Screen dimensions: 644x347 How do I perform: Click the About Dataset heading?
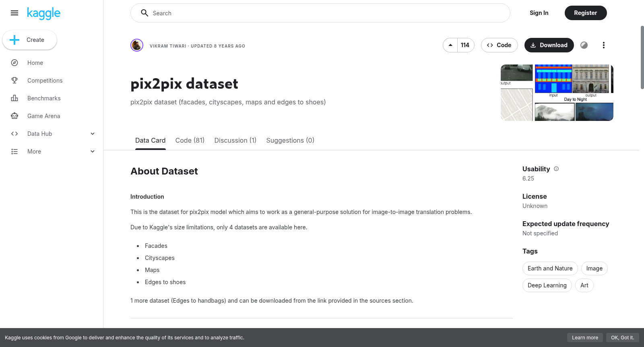[164, 171]
